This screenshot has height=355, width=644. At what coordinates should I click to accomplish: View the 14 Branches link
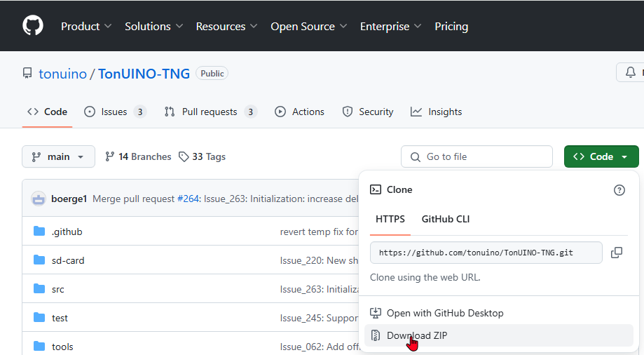(x=138, y=156)
